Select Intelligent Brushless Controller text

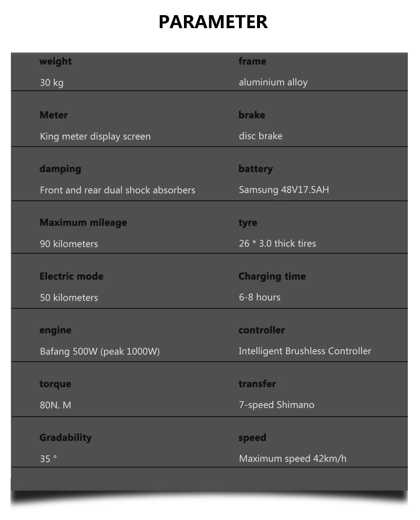[x=305, y=351]
